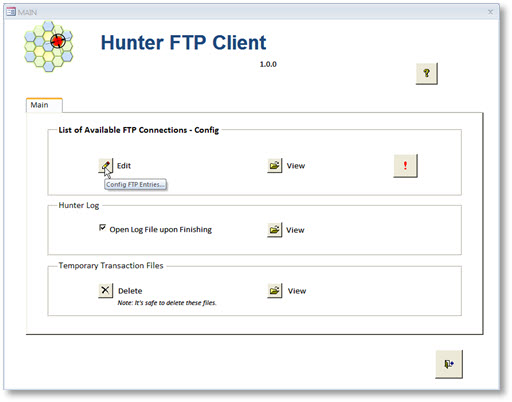Click the View label in FTP Connections Config
The width and height of the screenshot is (512, 402).
pos(296,166)
